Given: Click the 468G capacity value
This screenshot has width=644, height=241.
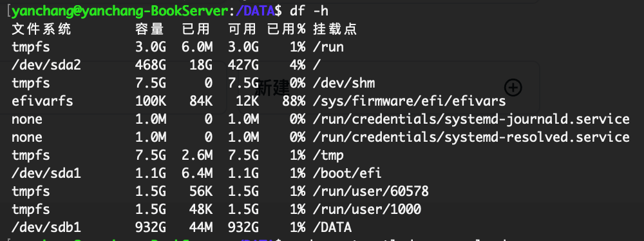Looking at the screenshot, I should coord(150,65).
